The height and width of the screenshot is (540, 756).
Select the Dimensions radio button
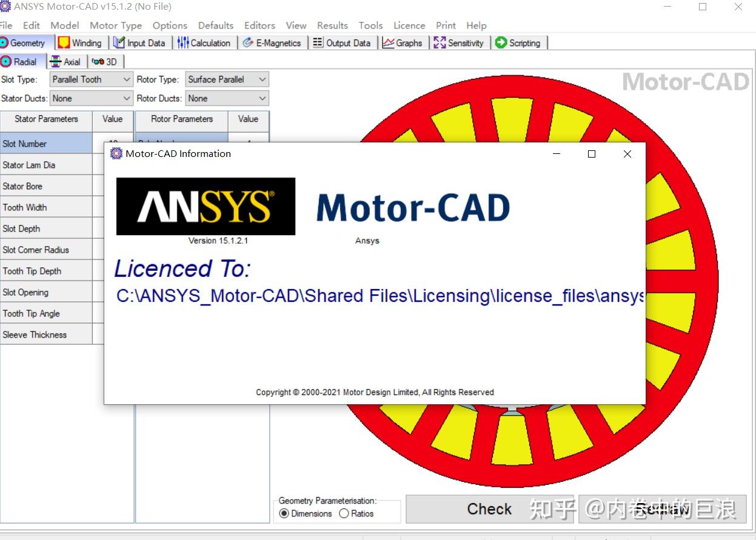[x=285, y=513]
